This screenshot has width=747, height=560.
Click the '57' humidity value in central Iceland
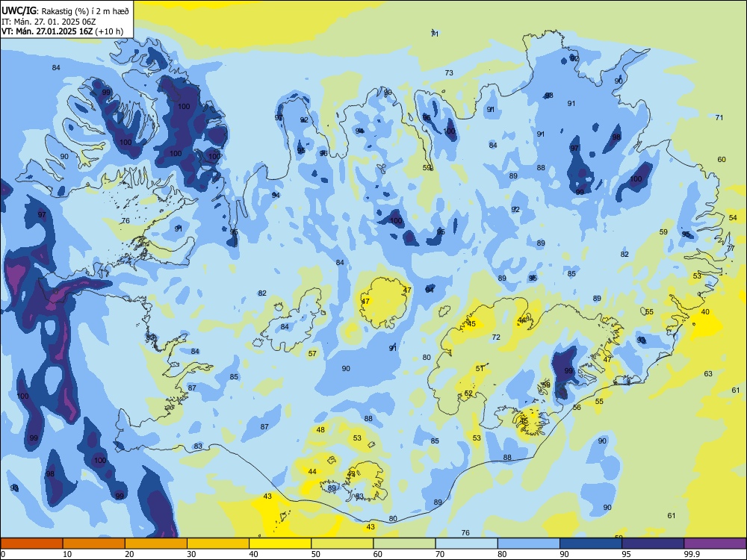click(x=312, y=354)
